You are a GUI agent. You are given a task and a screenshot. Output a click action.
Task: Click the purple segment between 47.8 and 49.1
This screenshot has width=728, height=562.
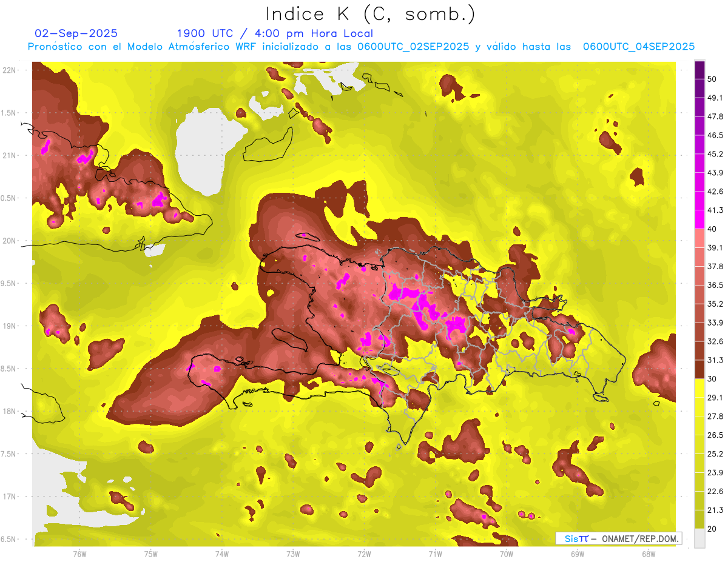(699, 107)
